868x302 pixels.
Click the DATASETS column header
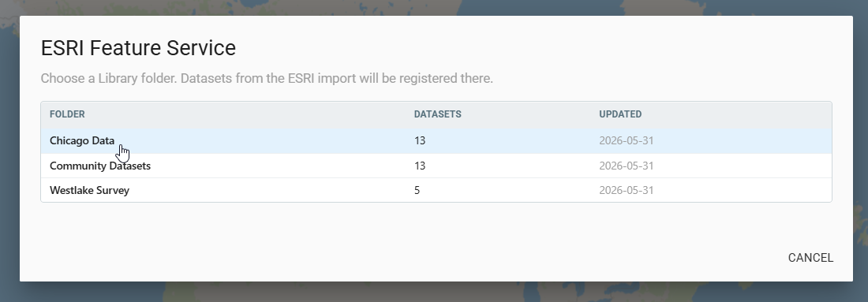pos(437,114)
